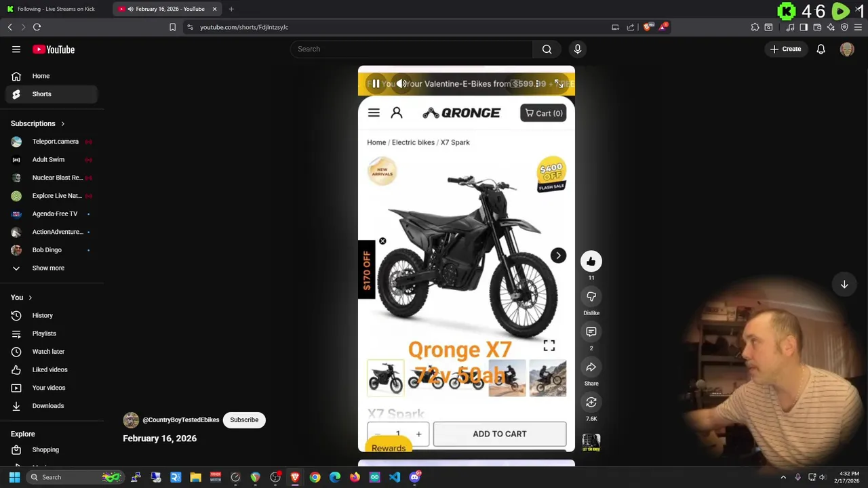Open Liked videos
The image size is (868, 488).
(52, 369)
